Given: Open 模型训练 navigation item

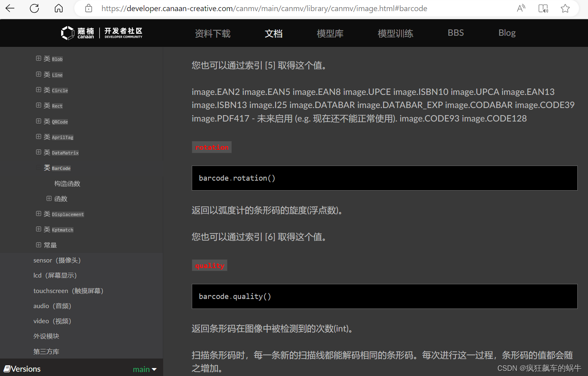Looking at the screenshot, I should click(x=395, y=33).
